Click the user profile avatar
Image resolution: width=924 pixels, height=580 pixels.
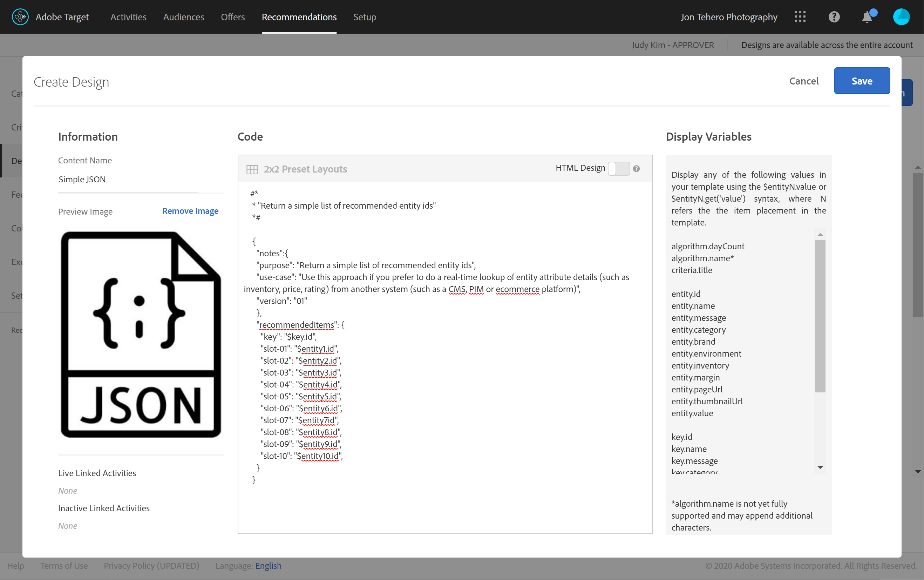tap(901, 17)
